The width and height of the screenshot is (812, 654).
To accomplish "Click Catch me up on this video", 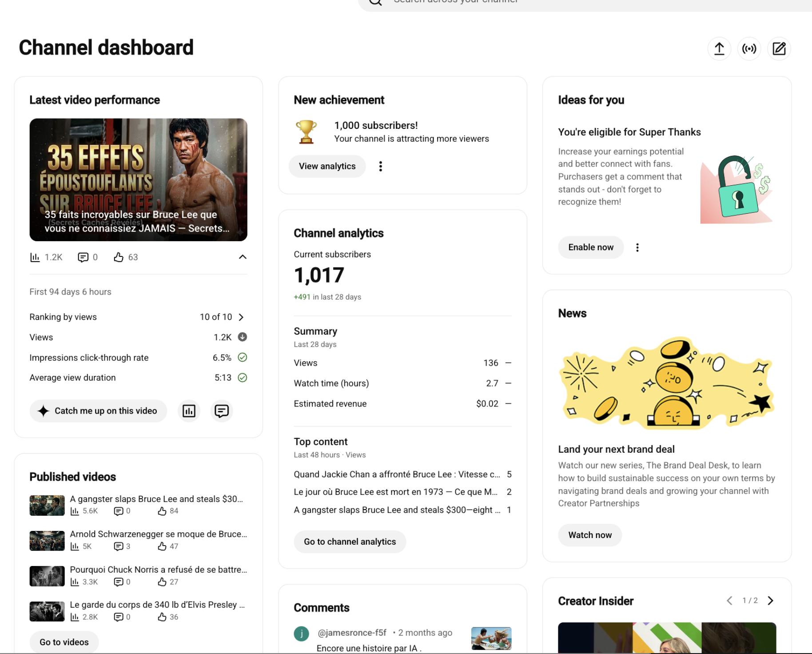I will (x=98, y=411).
